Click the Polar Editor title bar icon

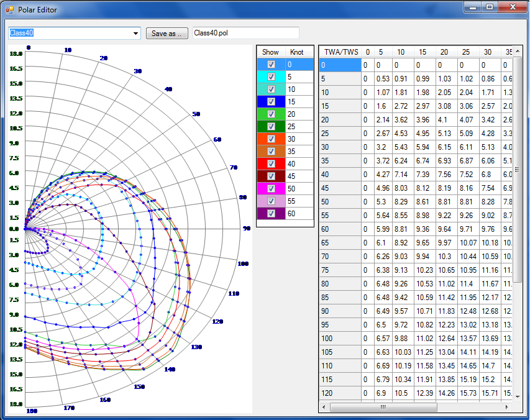coord(9,9)
